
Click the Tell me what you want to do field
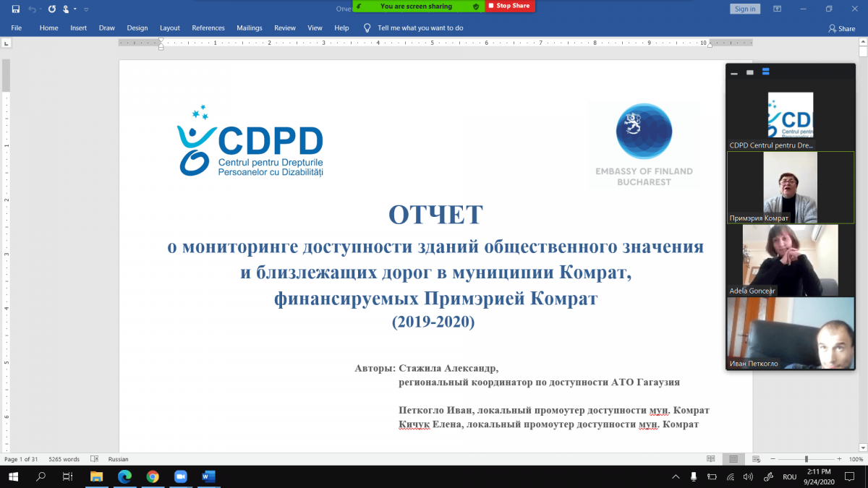[x=420, y=28]
